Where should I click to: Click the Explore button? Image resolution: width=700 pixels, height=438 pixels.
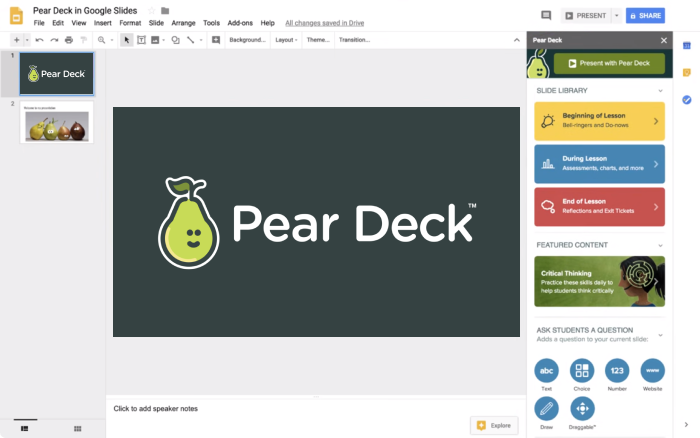click(x=494, y=425)
